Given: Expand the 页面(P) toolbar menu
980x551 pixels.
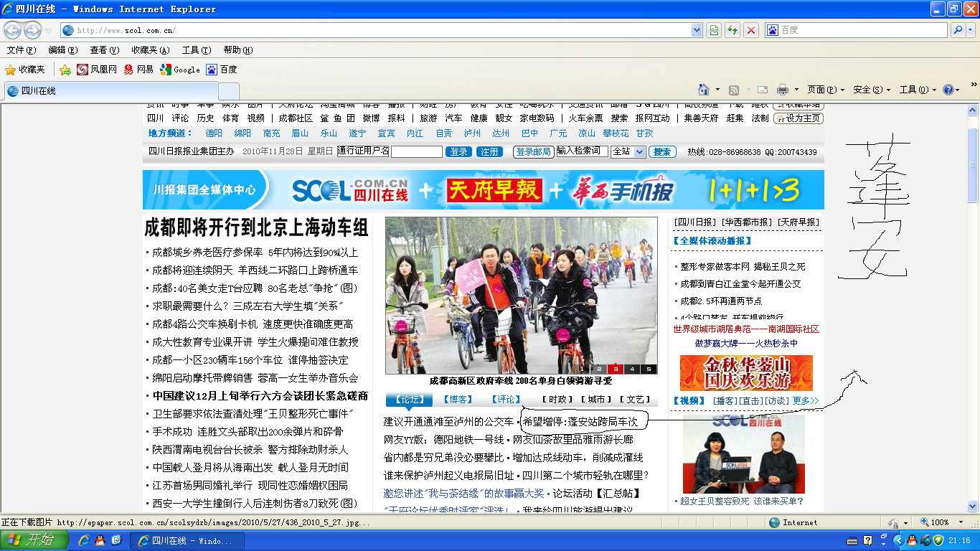Looking at the screenshot, I should pyautogui.click(x=826, y=90).
